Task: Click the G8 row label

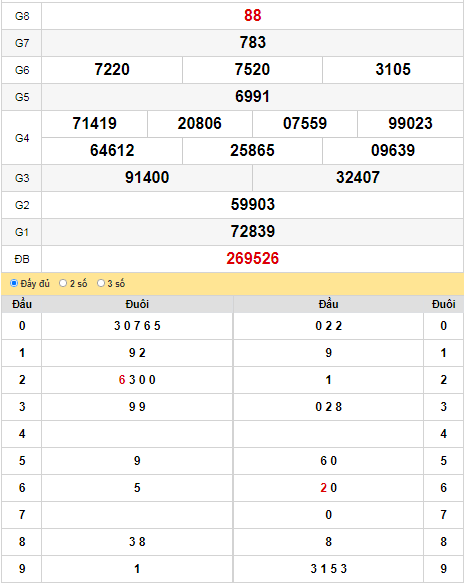Action: tap(22, 16)
